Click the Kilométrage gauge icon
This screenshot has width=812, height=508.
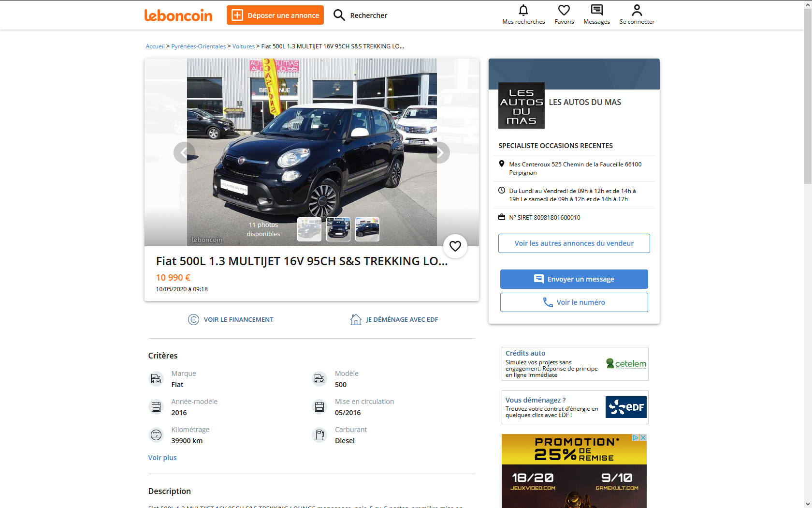click(x=156, y=435)
